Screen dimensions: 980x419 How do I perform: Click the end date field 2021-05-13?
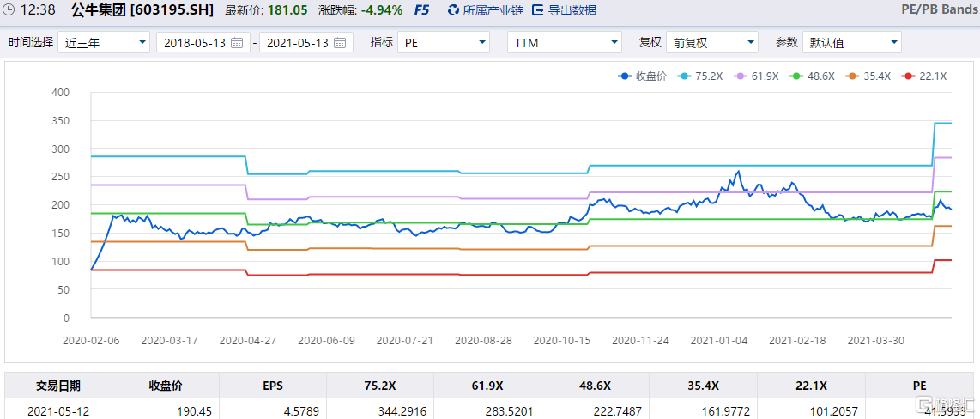tap(306, 43)
